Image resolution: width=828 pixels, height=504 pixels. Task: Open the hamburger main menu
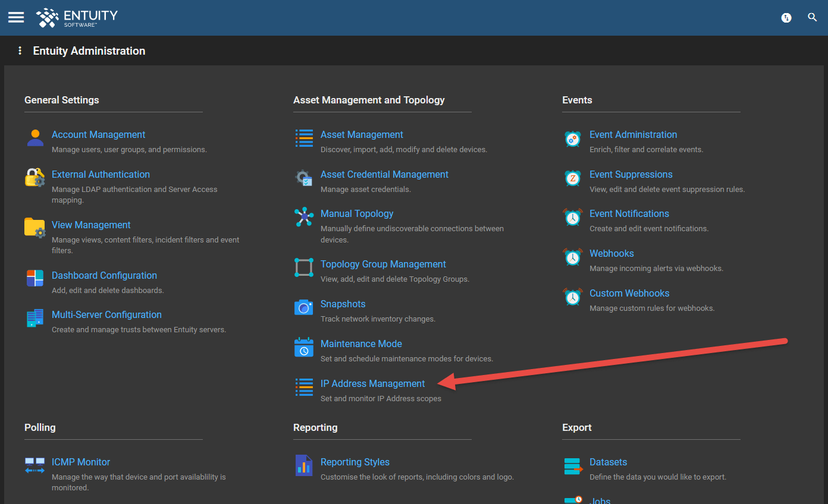pyautogui.click(x=16, y=17)
